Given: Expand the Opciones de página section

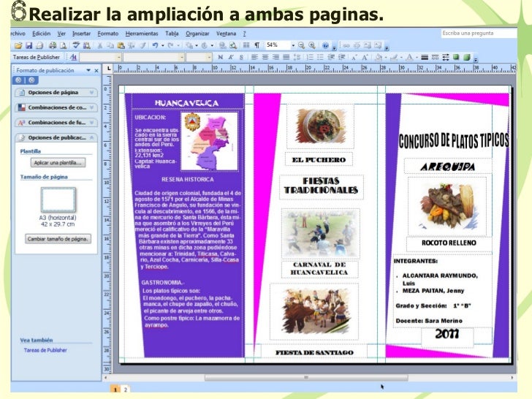Looking at the screenshot, I should tap(56, 92).
